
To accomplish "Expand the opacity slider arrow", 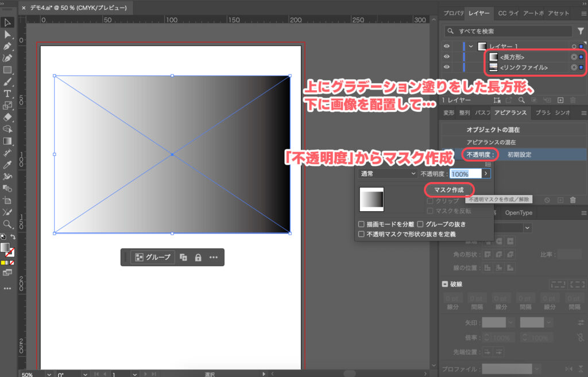I will pyautogui.click(x=486, y=173).
